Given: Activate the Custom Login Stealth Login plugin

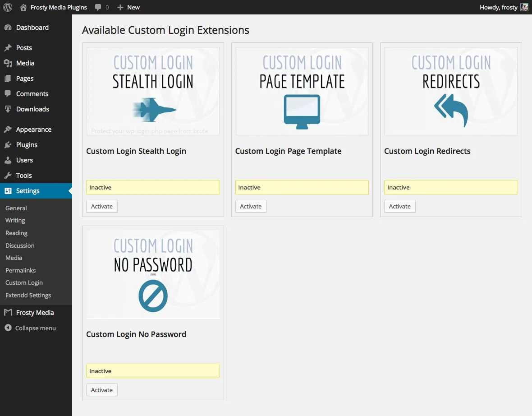Looking at the screenshot, I should tap(101, 206).
